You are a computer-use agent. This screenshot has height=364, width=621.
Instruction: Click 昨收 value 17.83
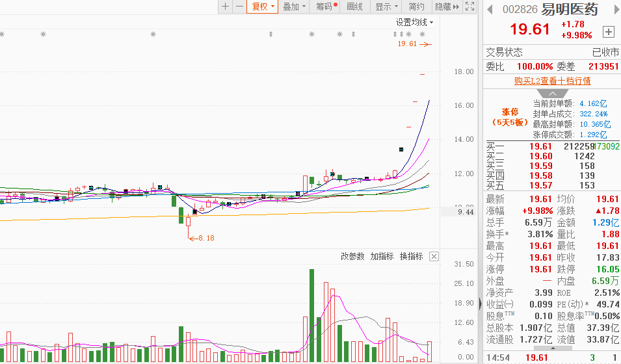607,257
